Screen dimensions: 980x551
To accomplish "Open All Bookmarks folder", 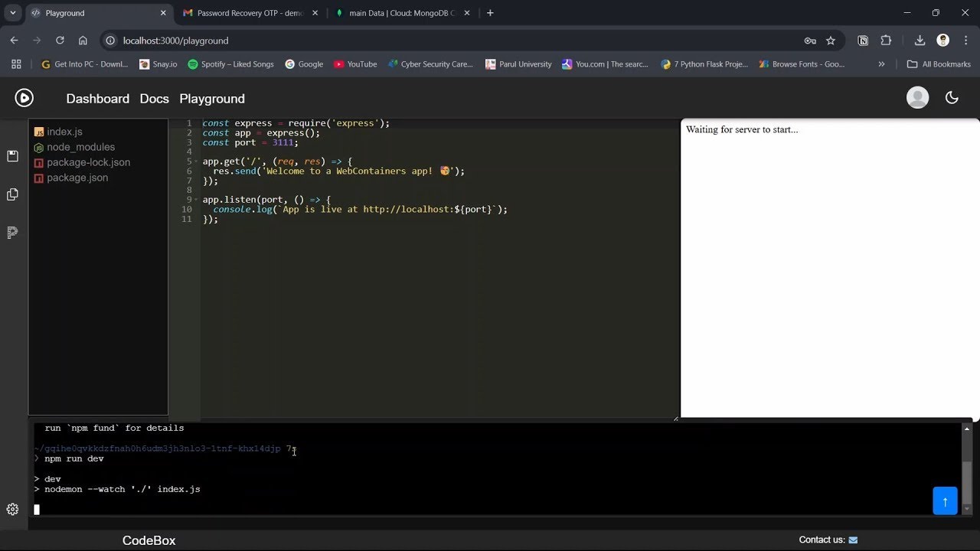I will (939, 64).
